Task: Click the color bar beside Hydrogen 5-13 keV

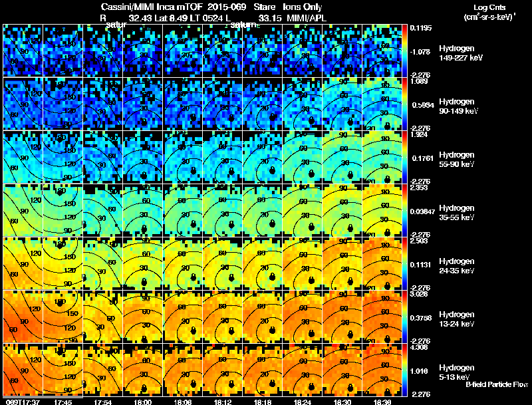Action: pos(404,370)
